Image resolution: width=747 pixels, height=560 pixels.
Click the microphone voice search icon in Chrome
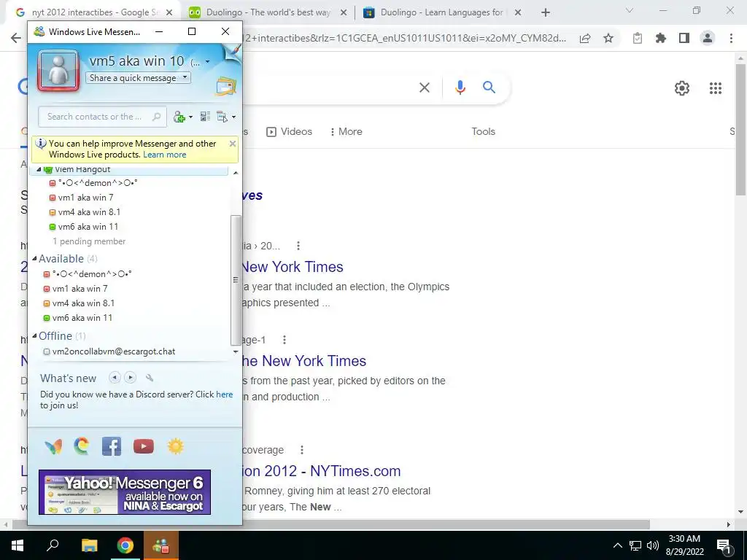460,87
